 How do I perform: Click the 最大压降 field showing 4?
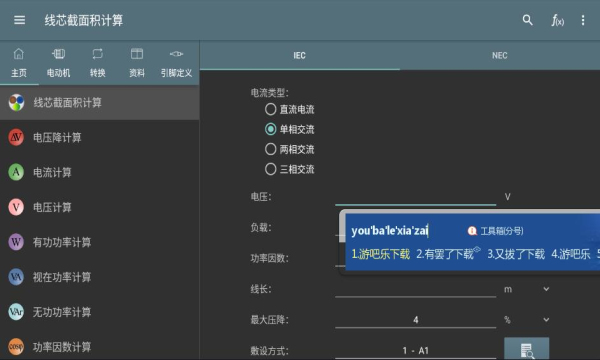click(416, 319)
